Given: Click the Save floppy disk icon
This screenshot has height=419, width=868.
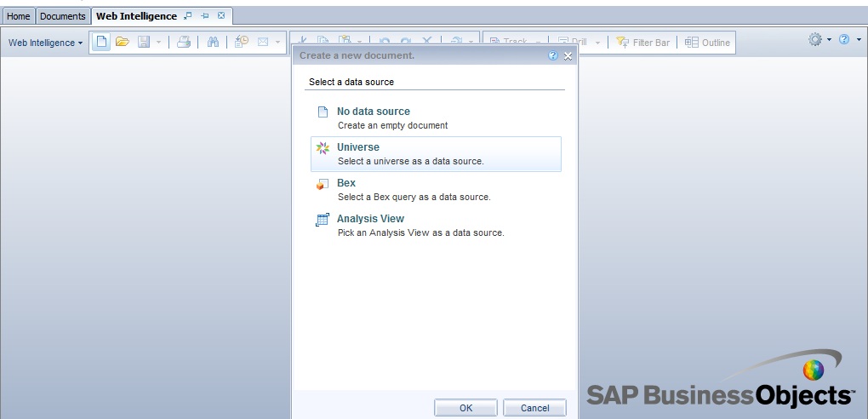Looking at the screenshot, I should click(x=144, y=42).
